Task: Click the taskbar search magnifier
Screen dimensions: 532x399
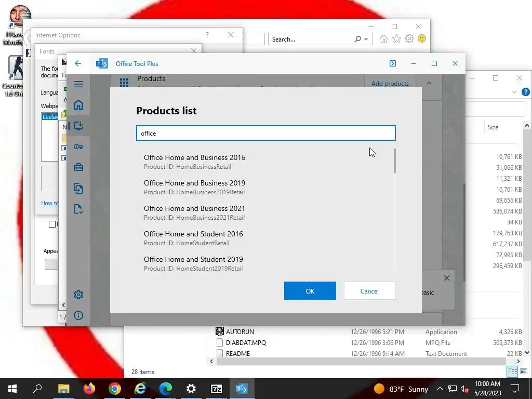Action: click(x=37, y=389)
